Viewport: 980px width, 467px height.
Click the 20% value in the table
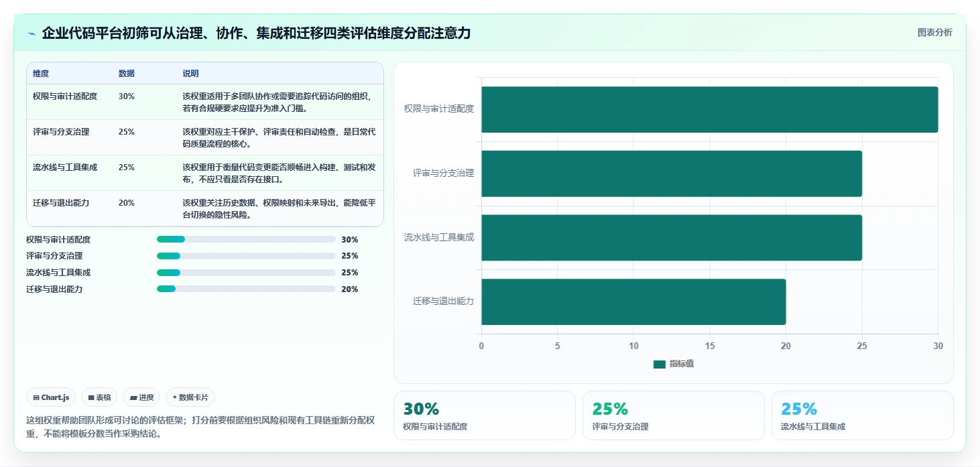coord(127,203)
